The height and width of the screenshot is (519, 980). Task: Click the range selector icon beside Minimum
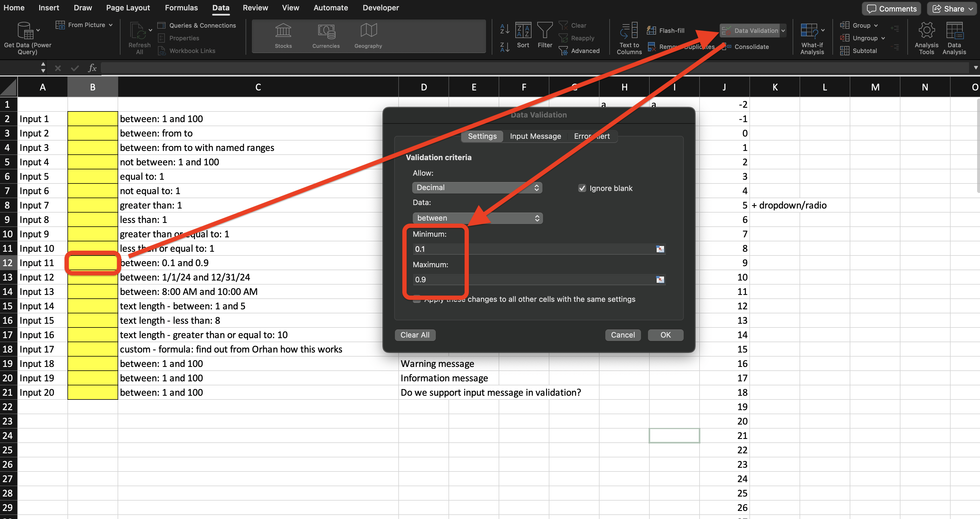tap(660, 249)
